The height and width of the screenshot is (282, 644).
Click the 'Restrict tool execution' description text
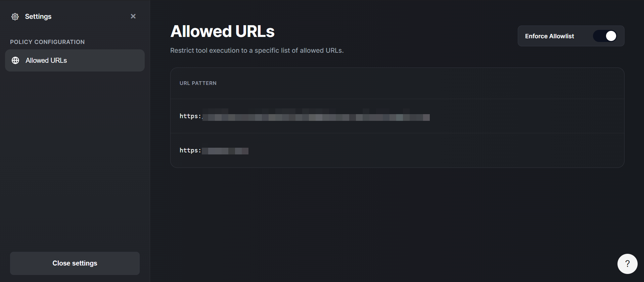click(257, 50)
